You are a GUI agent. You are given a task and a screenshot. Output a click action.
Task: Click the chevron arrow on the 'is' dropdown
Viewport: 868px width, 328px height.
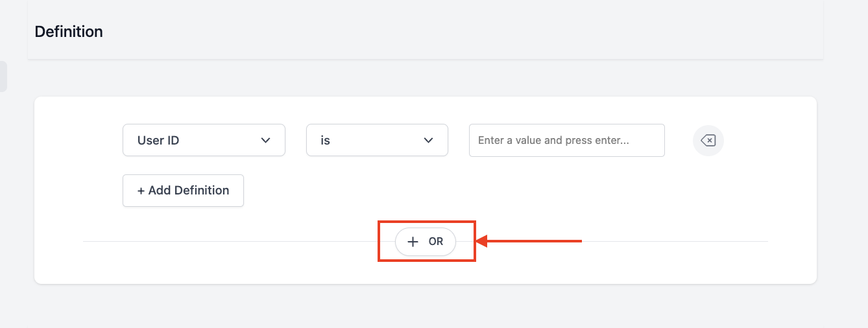click(x=428, y=141)
